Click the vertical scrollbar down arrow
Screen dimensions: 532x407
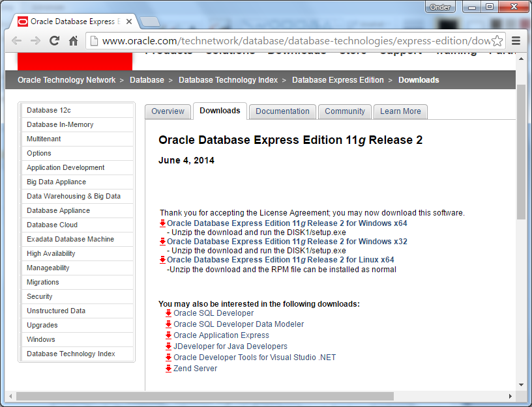tap(521, 385)
